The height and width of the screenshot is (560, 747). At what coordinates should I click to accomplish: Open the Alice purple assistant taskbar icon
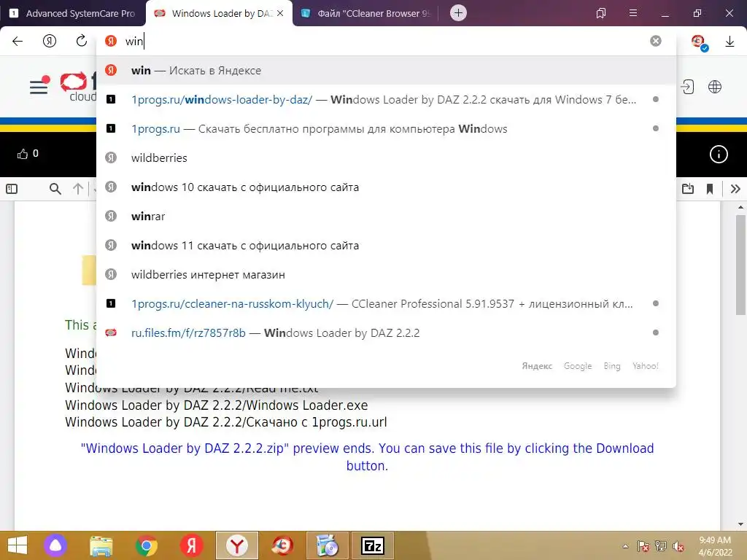(55, 545)
